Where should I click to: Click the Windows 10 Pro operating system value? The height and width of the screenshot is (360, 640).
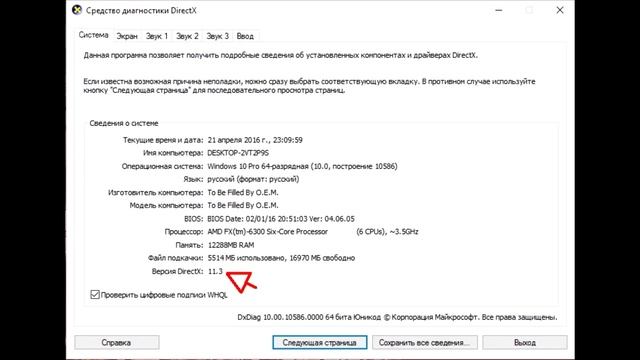coord(302,167)
